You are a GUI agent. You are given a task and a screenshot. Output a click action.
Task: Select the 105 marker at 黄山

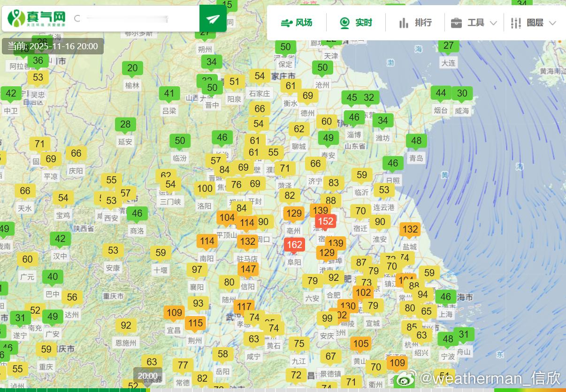360,344
